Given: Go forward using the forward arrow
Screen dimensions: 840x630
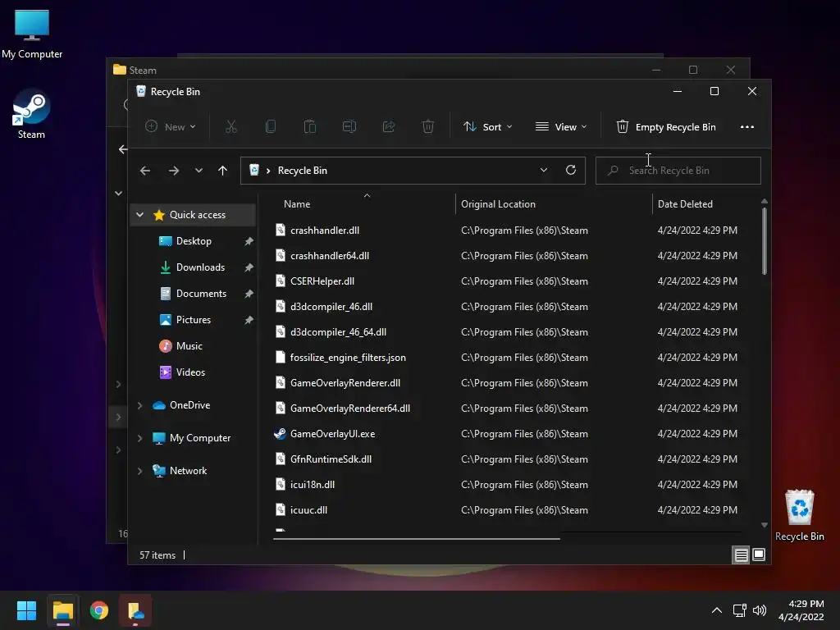Looking at the screenshot, I should coord(174,171).
